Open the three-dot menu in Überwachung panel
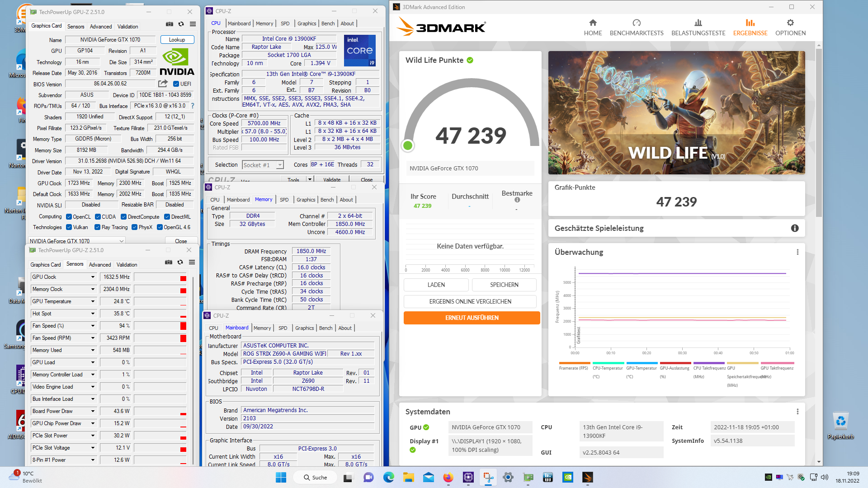The width and height of the screenshot is (868, 488). 797,252
